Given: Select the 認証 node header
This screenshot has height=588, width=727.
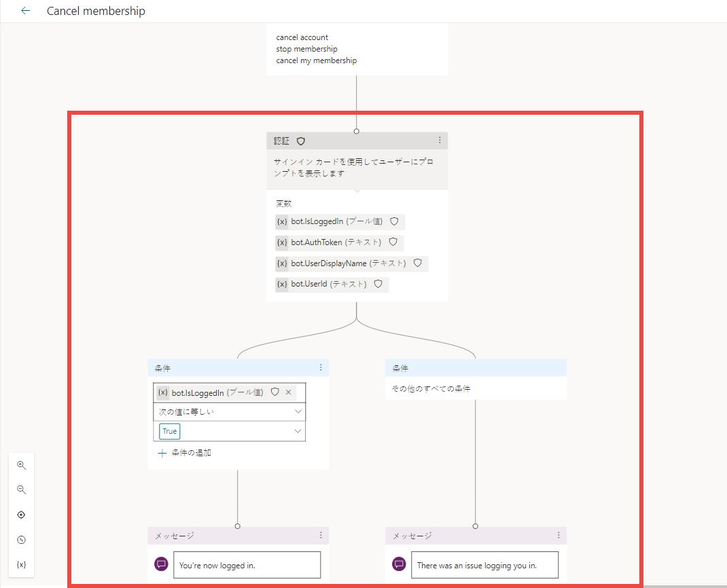Looking at the screenshot, I should [357, 141].
